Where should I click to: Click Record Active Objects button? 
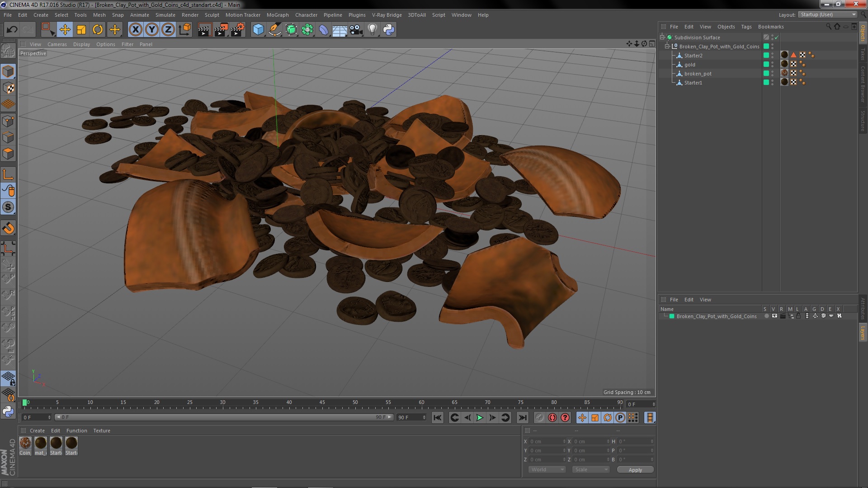pyautogui.click(x=540, y=418)
